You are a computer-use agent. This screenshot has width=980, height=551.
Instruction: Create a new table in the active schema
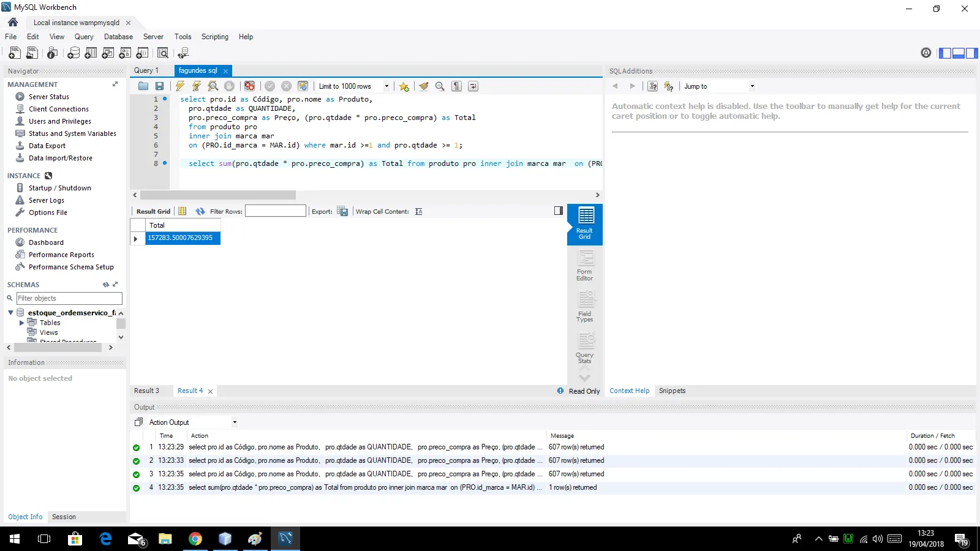click(91, 53)
